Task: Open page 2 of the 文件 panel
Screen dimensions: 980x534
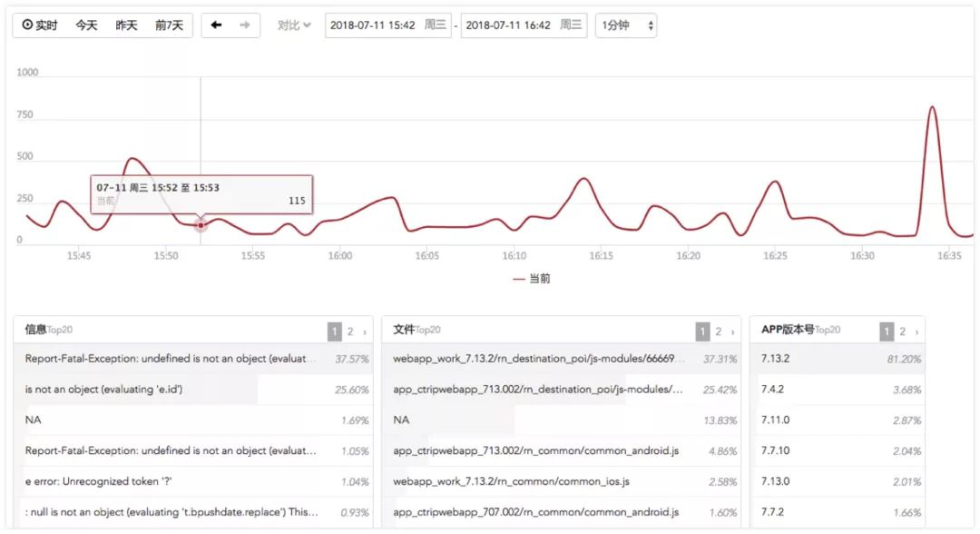Action: pos(718,332)
